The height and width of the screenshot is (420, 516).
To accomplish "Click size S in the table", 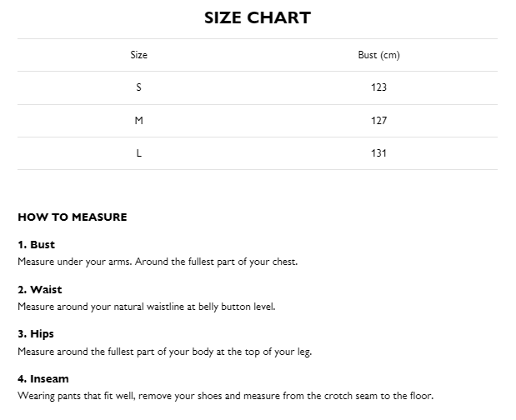I will (138, 87).
